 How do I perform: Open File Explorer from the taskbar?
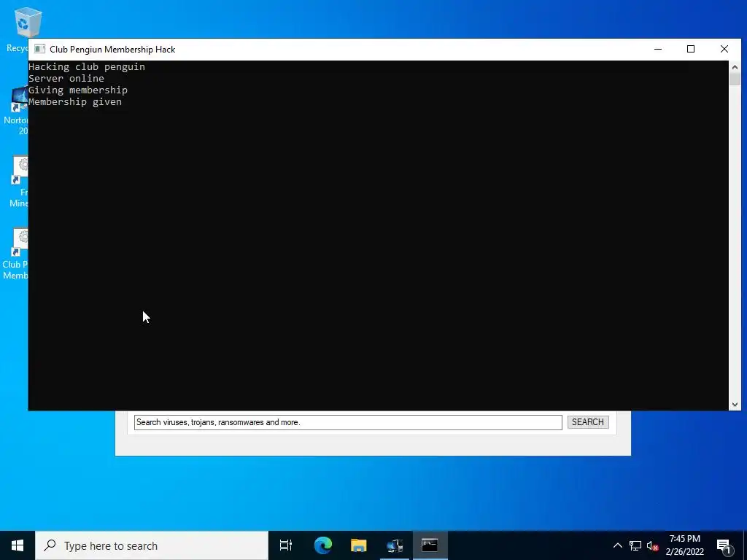click(x=358, y=545)
